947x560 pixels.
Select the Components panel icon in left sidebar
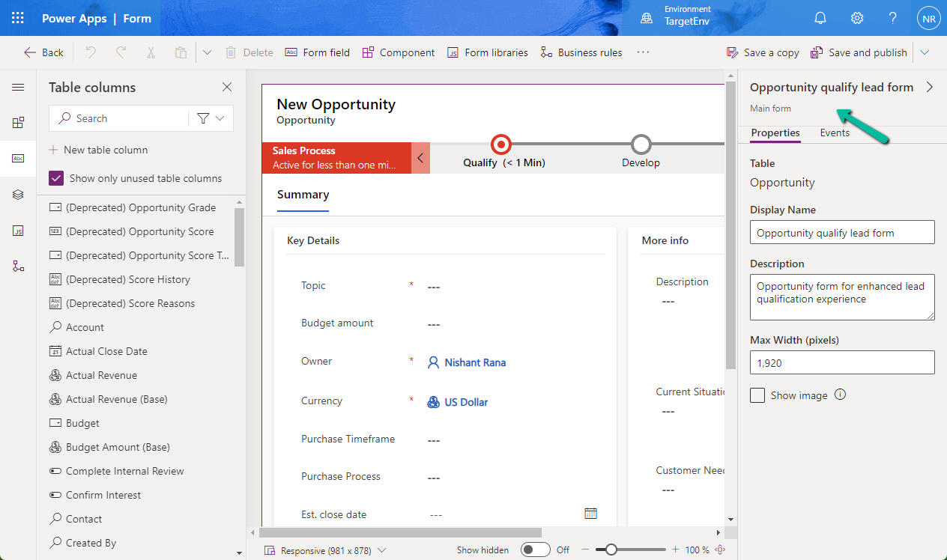[x=18, y=123]
